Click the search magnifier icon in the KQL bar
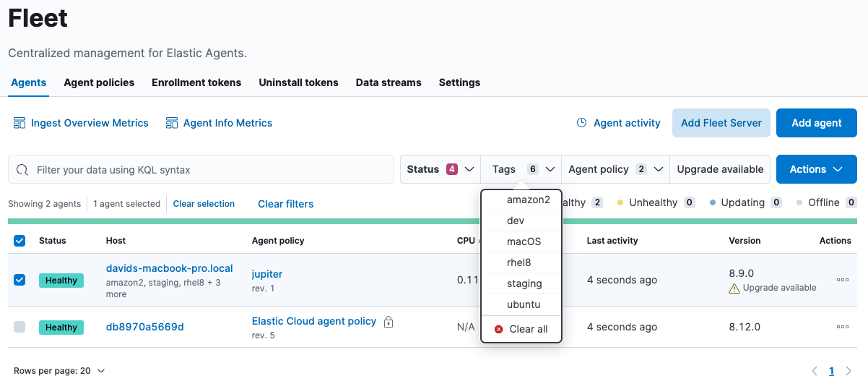Image resolution: width=868 pixels, height=389 pixels. (22, 170)
